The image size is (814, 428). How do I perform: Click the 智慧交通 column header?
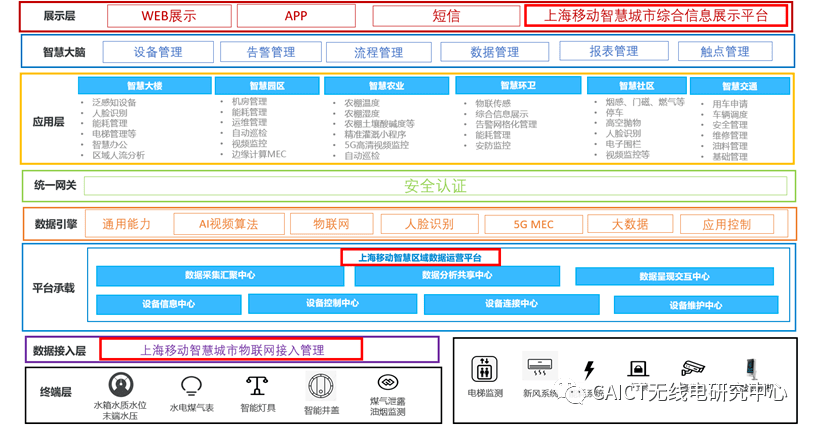coord(738,87)
